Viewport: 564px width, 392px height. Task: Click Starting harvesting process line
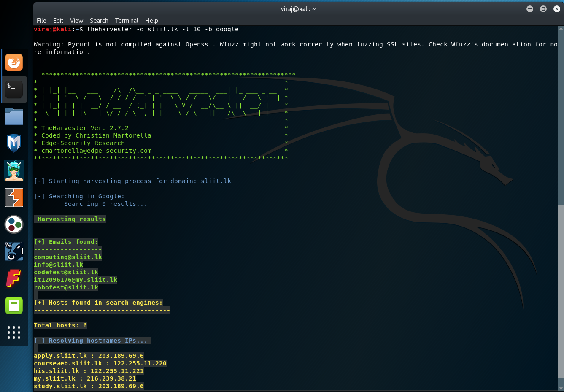(x=132, y=181)
